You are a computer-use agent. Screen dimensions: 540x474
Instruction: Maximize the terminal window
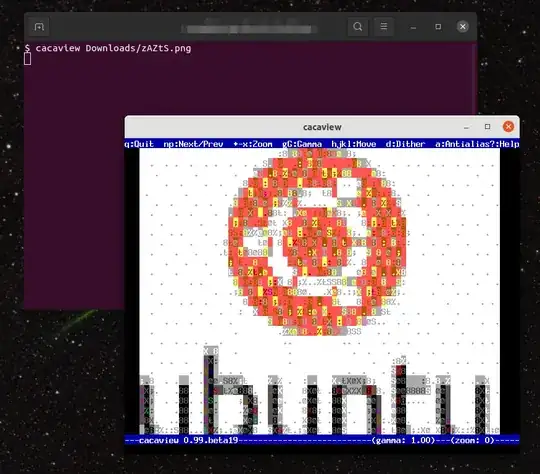438,27
